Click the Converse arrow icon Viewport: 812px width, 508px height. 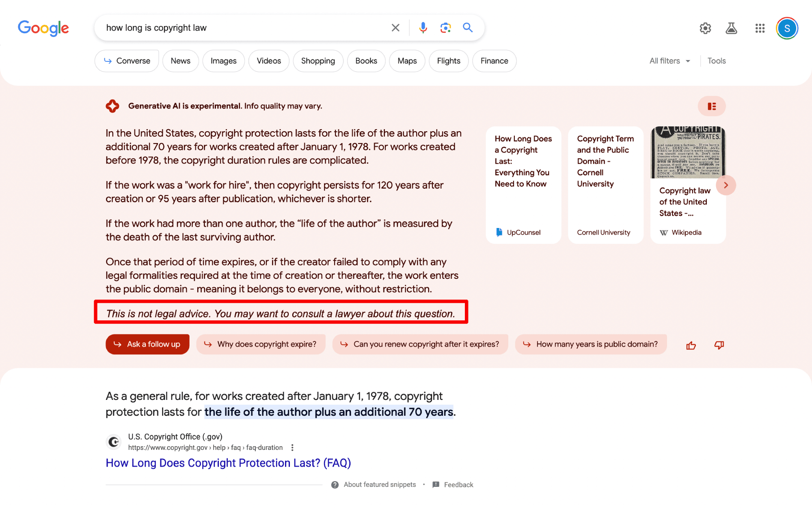point(108,61)
